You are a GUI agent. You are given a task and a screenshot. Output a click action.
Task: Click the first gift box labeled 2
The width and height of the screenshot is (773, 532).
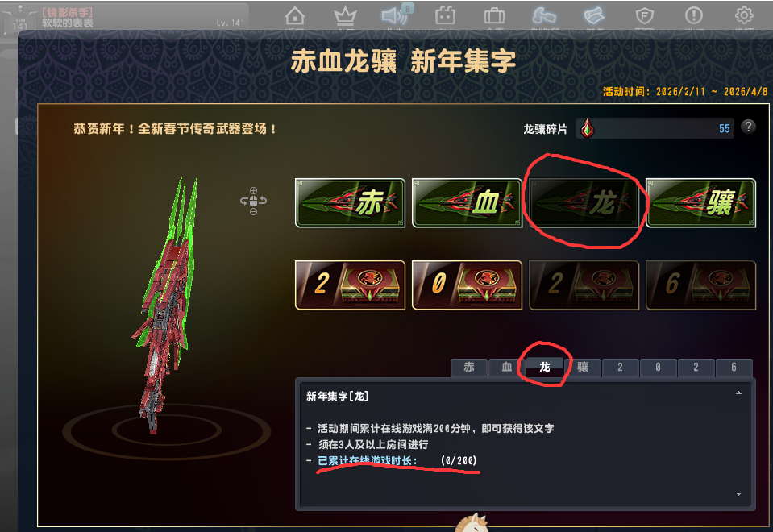point(350,285)
